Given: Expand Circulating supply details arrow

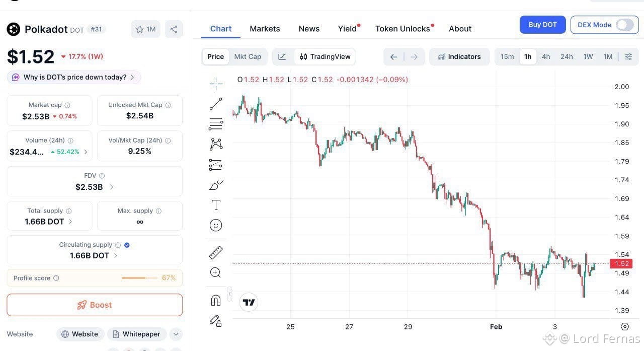Looking at the screenshot, I should click(116, 255).
